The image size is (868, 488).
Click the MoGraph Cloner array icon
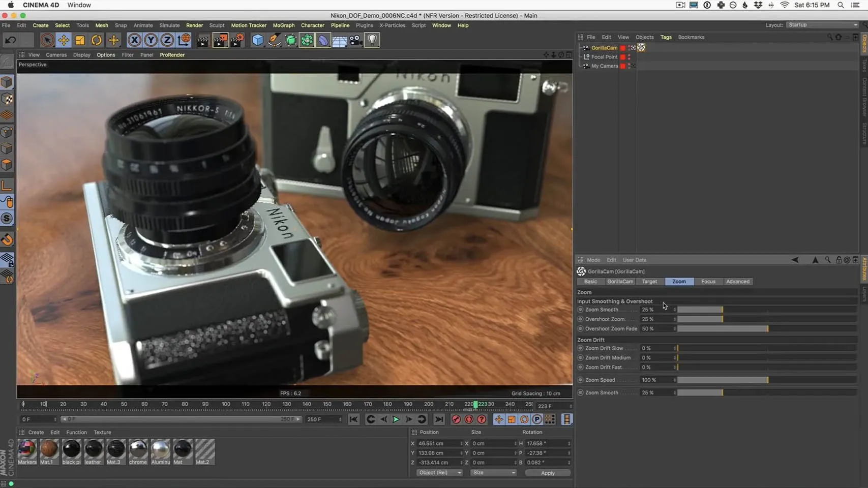tap(307, 40)
